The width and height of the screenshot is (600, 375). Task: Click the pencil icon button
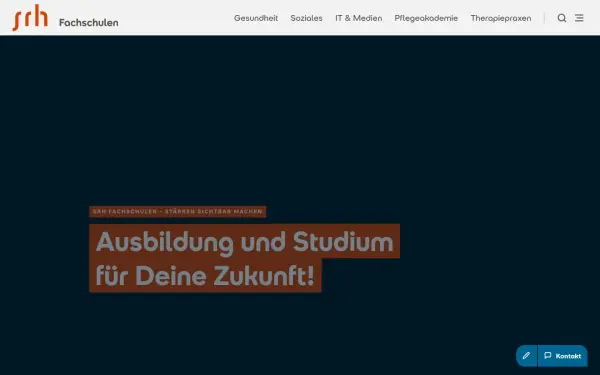[526, 355]
